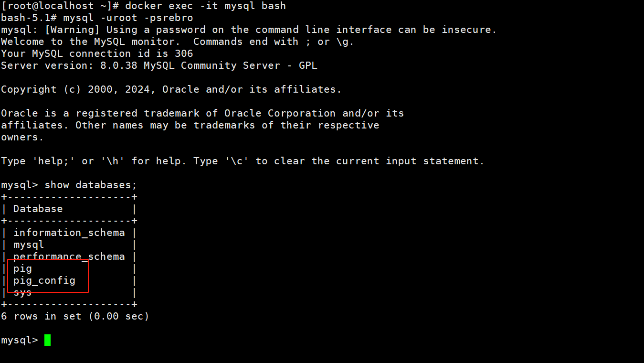Click the information_schema database entry
Viewport: 644px width, 363px height.
pyautogui.click(x=69, y=233)
